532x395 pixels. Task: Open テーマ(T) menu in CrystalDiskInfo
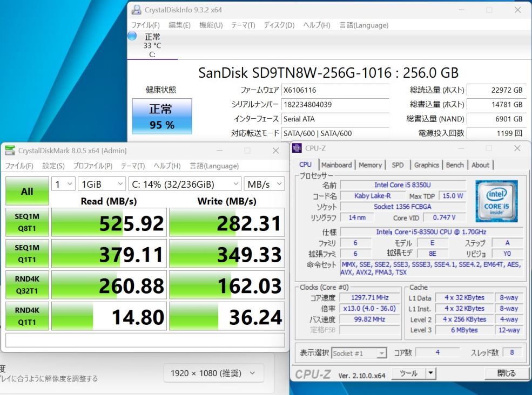[x=243, y=25]
